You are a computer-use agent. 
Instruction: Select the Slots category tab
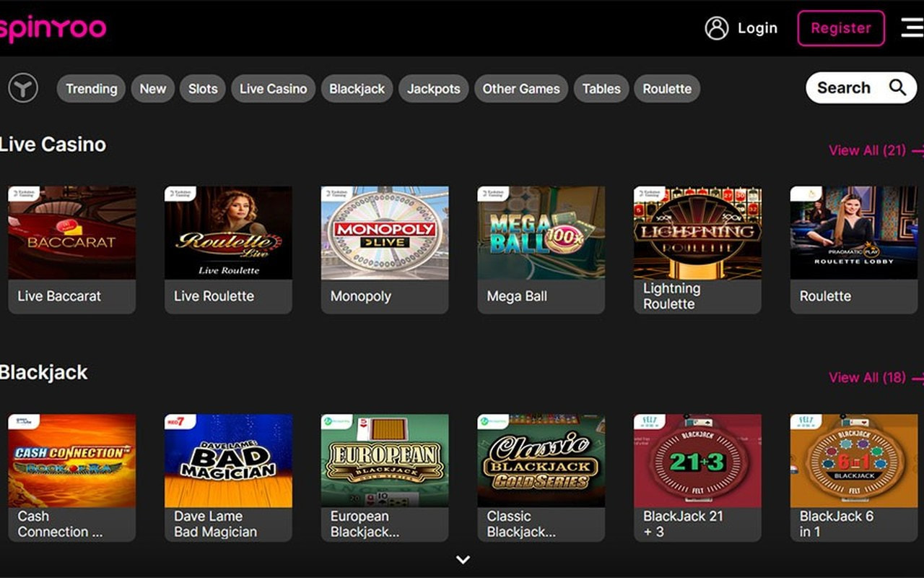[203, 89]
